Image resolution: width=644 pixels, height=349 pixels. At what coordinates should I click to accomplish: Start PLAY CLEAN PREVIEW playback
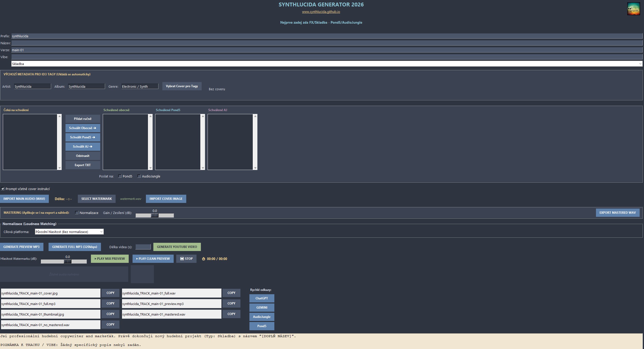pos(153,259)
